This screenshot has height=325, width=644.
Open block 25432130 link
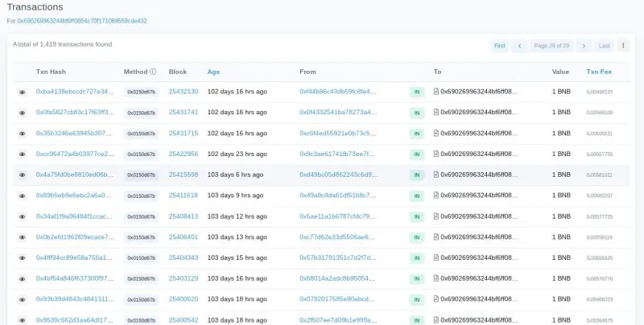click(x=184, y=92)
